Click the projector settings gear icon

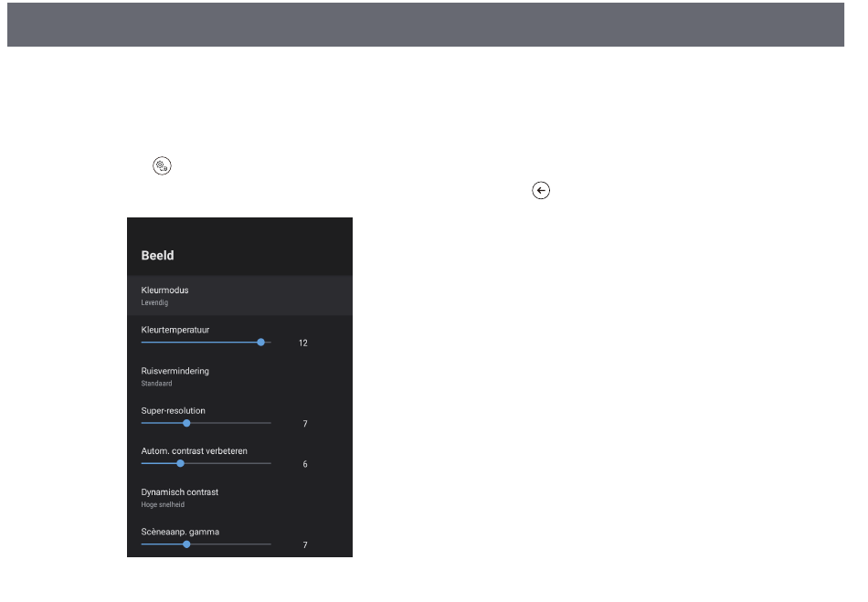coord(163,166)
